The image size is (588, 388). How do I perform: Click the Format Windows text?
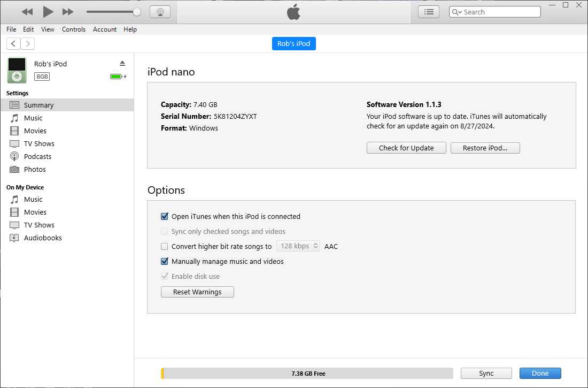tap(189, 128)
